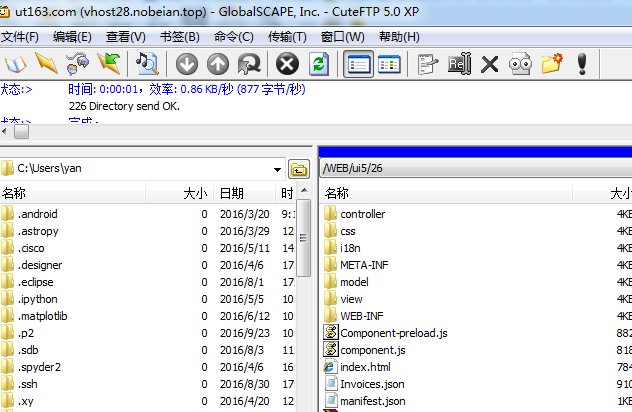Click the Upload up-arrow button
Image resolution: width=632 pixels, height=412 pixels.
click(x=218, y=64)
